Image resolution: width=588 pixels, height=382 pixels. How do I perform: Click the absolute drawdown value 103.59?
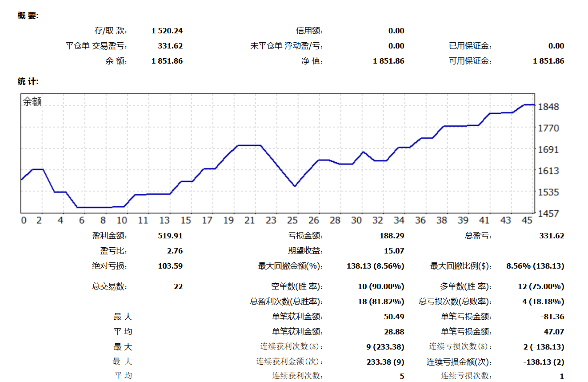point(170,266)
